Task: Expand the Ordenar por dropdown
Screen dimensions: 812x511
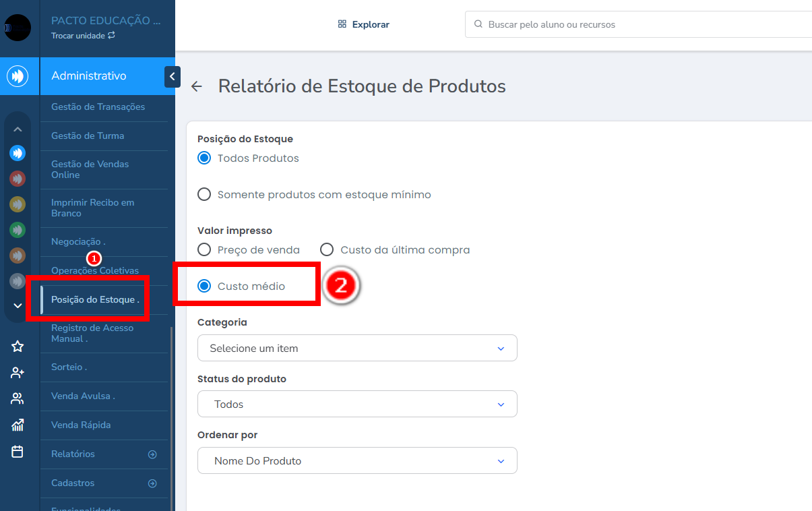Action: click(357, 461)
